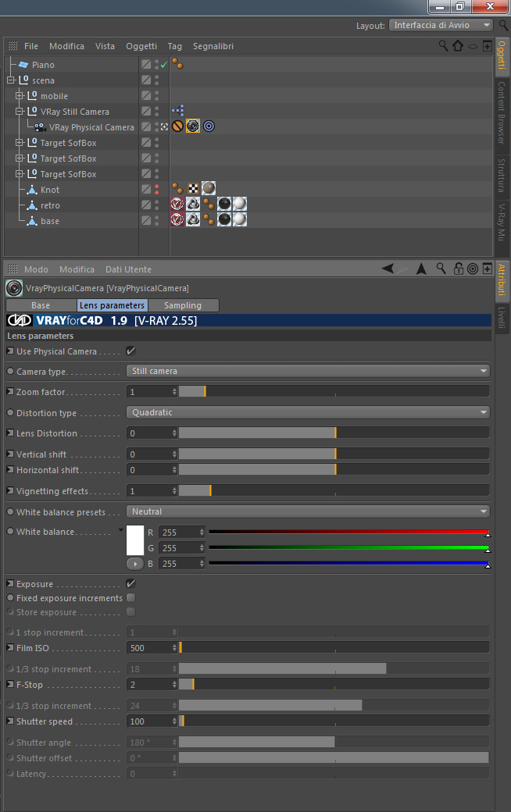The width and height of the screenshot is (511, 812).
Task: Click the white material tag on base
Action: click(239, 219)
